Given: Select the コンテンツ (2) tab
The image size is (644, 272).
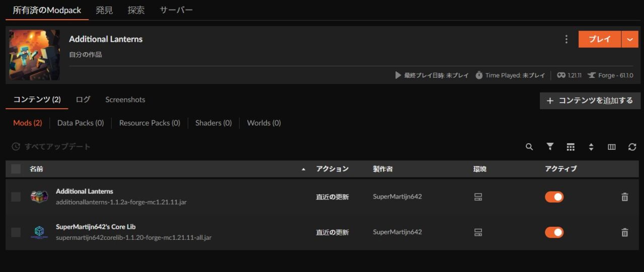Looking at the screenshot, I should tap(37, 100).
